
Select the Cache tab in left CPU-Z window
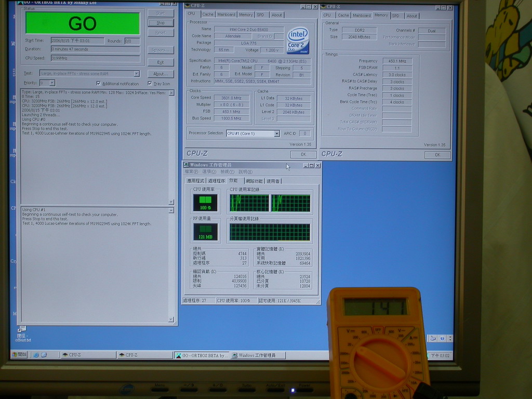[x=208, y=14]
